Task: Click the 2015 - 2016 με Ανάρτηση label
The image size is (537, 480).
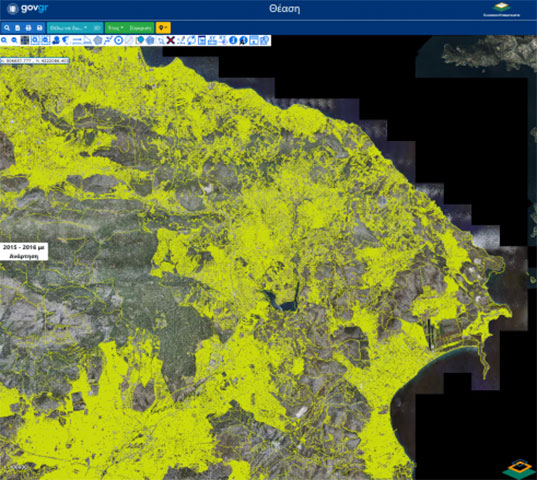Action: click(x=24, y=252)
